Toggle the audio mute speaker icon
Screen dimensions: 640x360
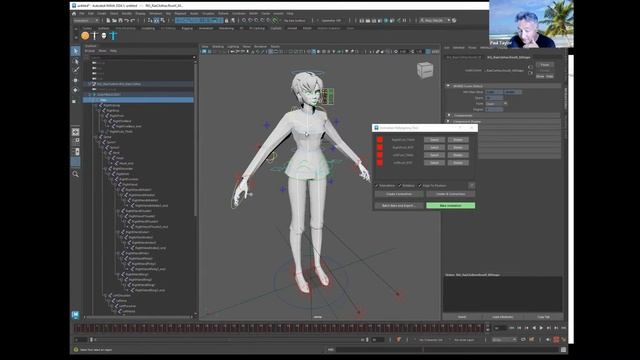coord(548,340)
